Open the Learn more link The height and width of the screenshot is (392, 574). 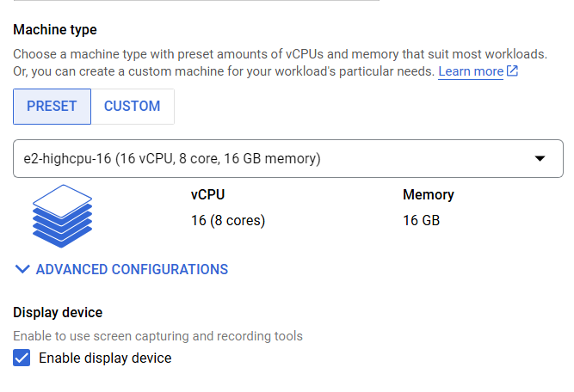click(471, 71)
